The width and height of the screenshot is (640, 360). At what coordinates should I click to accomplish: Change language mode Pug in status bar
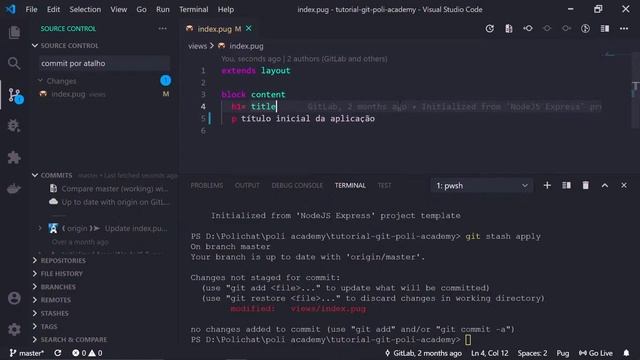(563, 353)
